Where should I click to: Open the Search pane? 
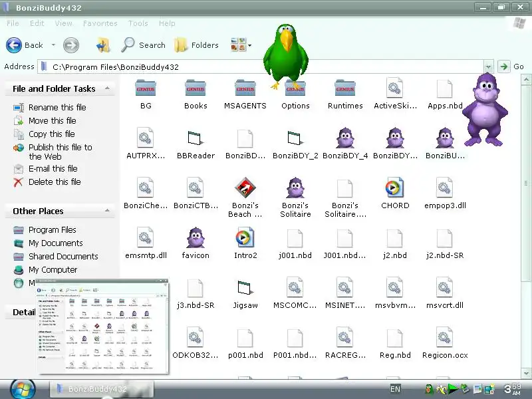[143, 45]
